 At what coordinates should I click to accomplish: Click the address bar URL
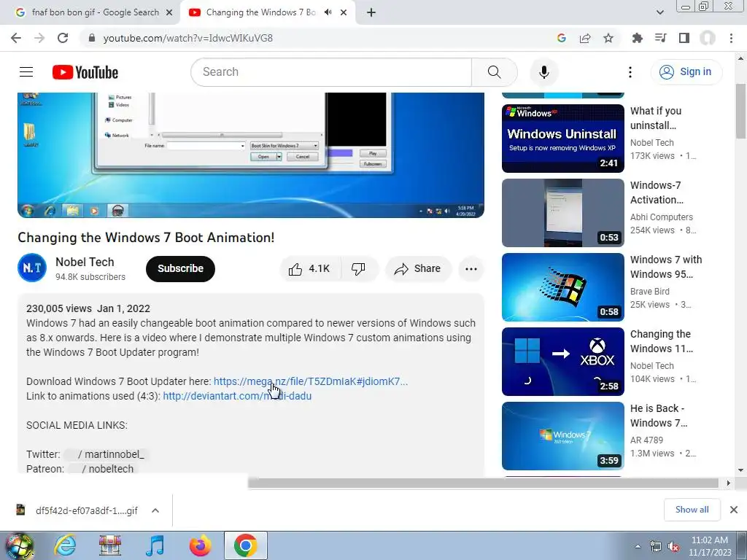click(188, 38)
